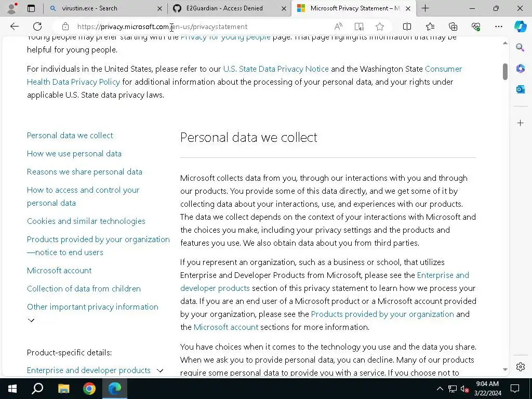Open Enterprise and developer products sidebar link

[x=88, y=370]
